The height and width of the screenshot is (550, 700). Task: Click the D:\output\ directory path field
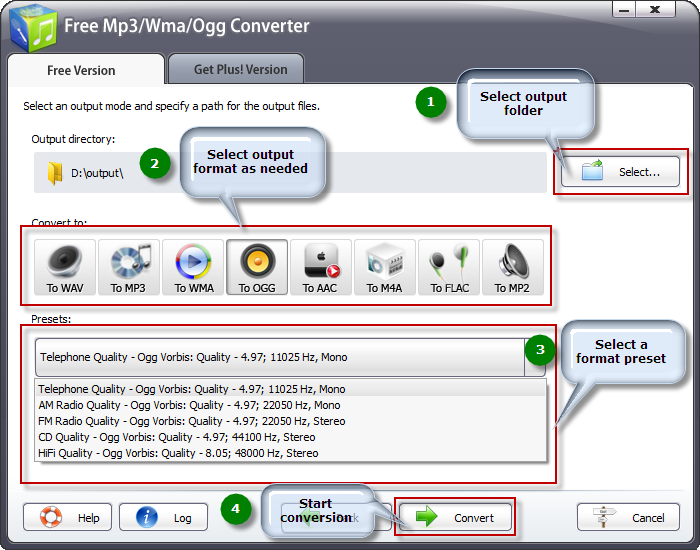pos(290,173)
